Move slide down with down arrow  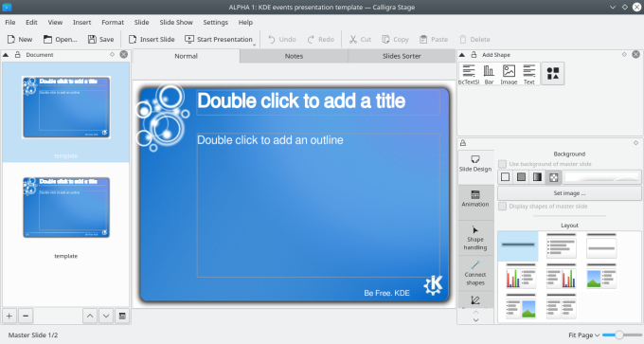point(106,317)
